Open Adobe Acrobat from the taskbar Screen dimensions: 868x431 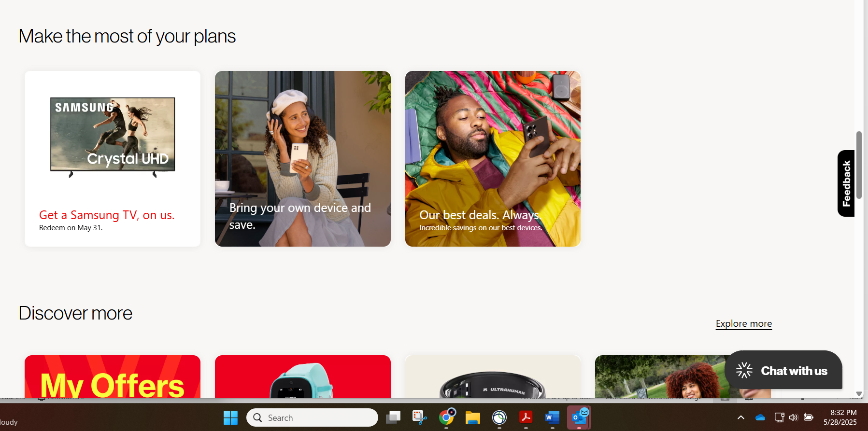click(526, 417)
